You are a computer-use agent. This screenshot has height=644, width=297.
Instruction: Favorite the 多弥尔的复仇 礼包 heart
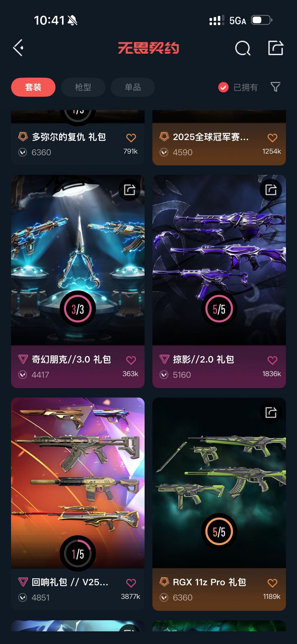pyautogui.click(x=131, y=138)
